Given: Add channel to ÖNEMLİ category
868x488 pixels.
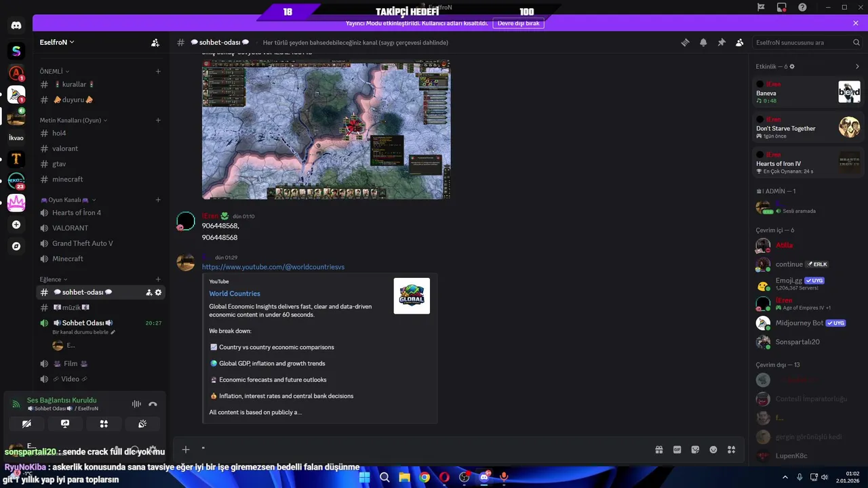Looking at the screenshot, I should (158, 71).
